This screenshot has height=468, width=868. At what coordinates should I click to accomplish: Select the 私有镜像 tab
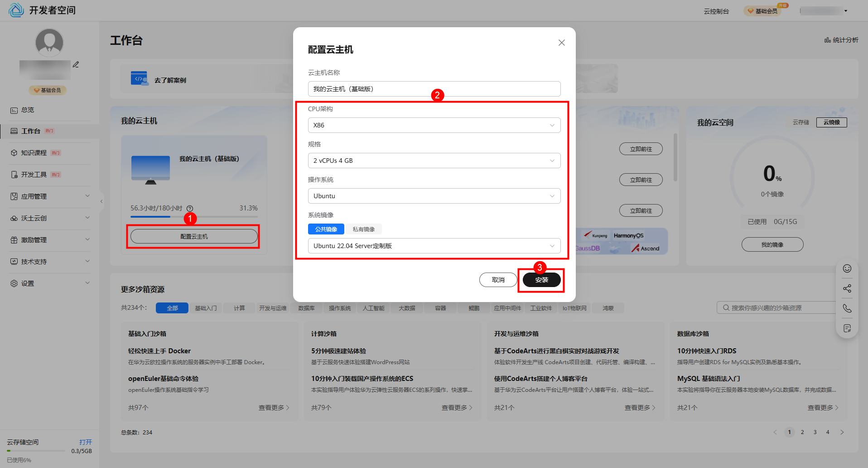click(364, 229)
